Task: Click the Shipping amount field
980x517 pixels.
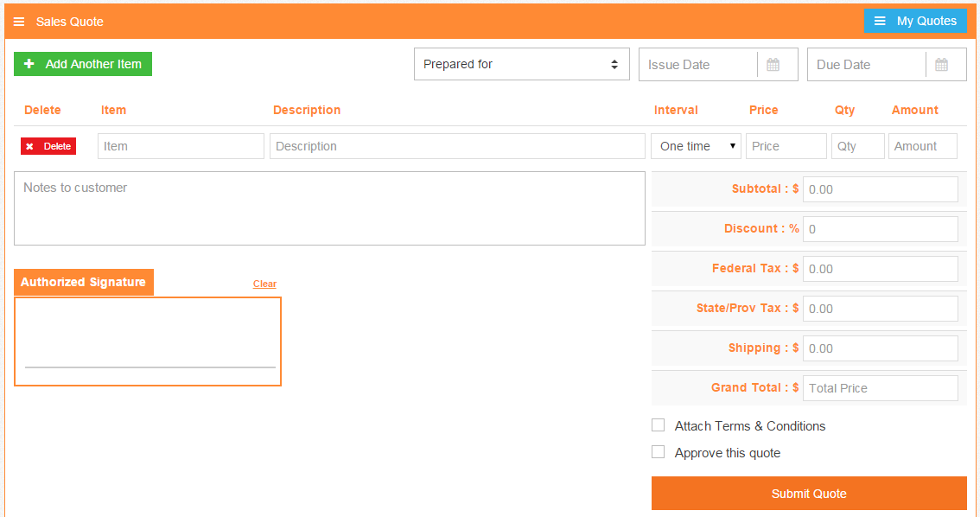Action: (x=880, y=348)
